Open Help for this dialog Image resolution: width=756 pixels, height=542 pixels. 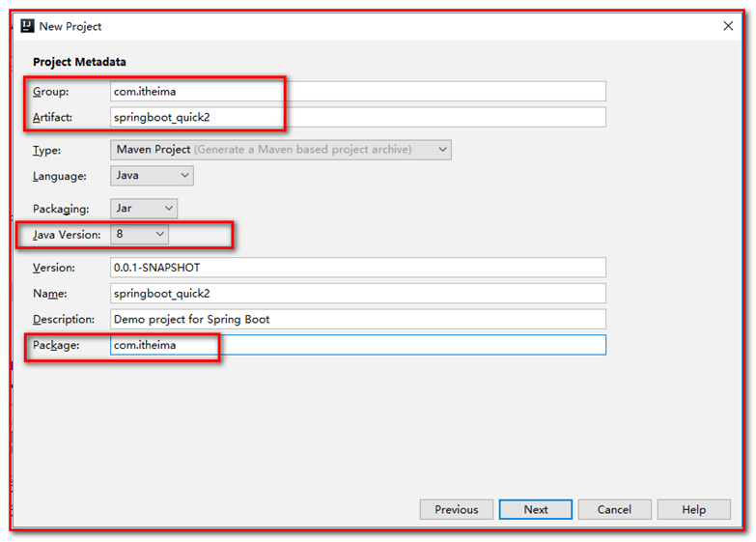pos(694,510)
